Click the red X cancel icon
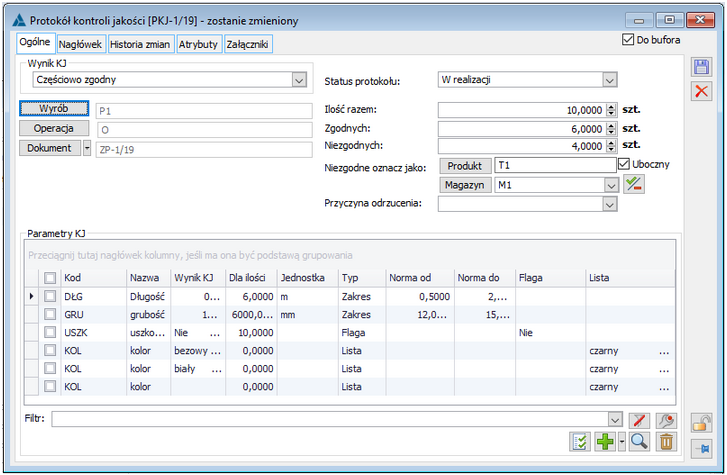Screen dimensions: 727x475 701,91
